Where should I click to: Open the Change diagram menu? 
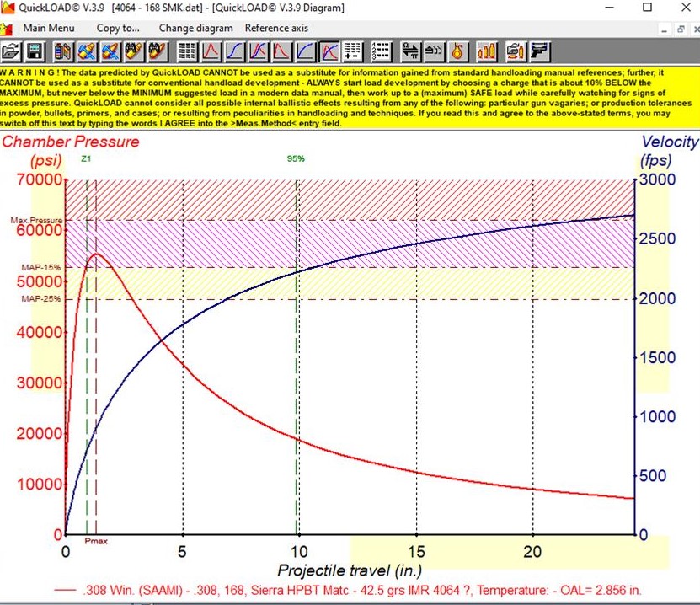(x=196, y=28)
